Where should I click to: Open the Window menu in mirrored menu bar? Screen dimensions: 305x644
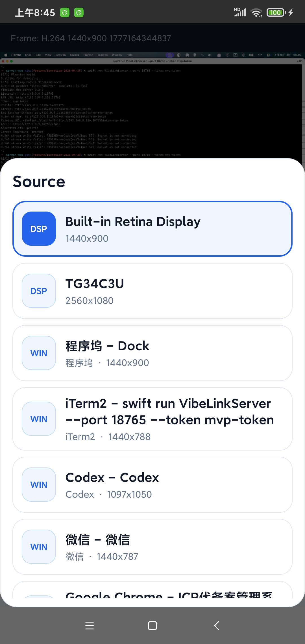point(117,55)
